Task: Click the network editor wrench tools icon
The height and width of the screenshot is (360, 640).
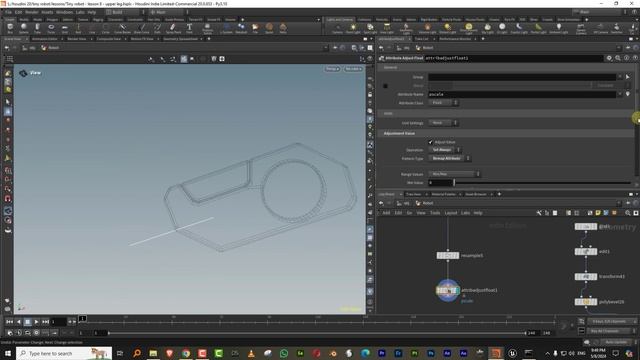Action: (x=539, y=213)
